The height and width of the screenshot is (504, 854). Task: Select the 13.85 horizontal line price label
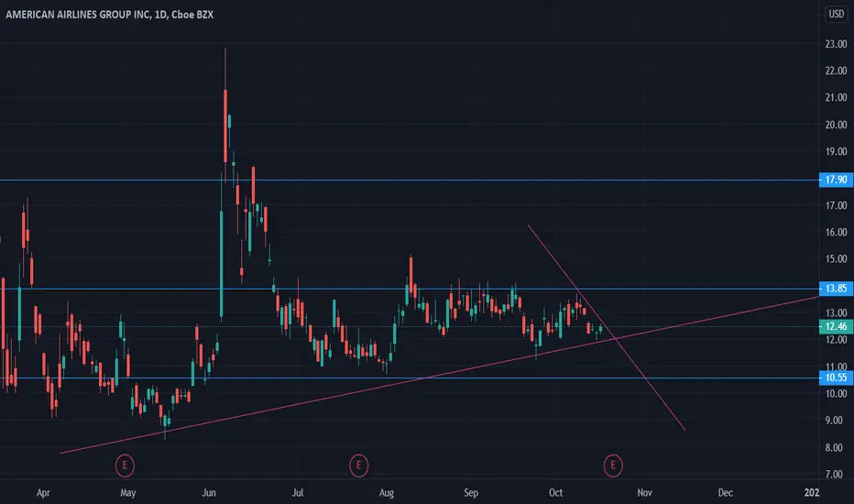836,289
